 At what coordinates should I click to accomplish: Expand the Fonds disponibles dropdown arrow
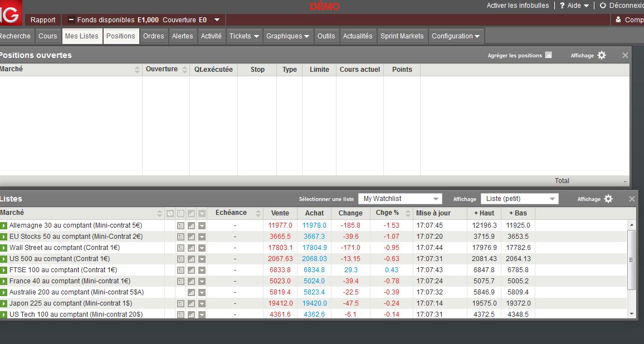[x=217, y=19]
